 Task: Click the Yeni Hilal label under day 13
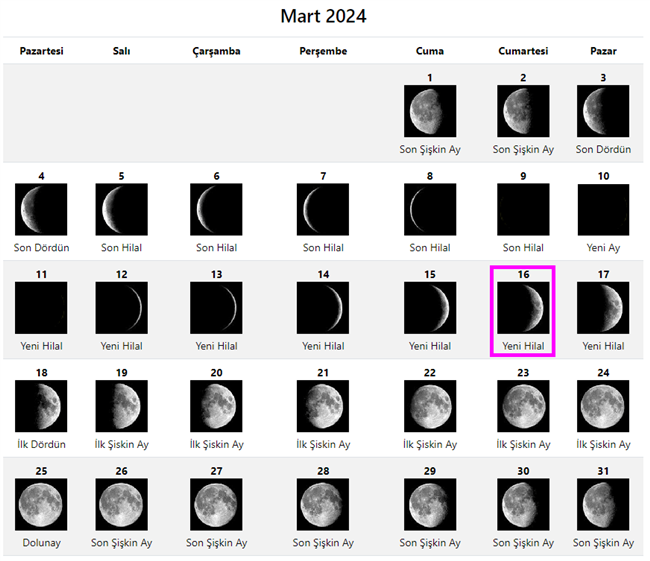coord(216,346)
